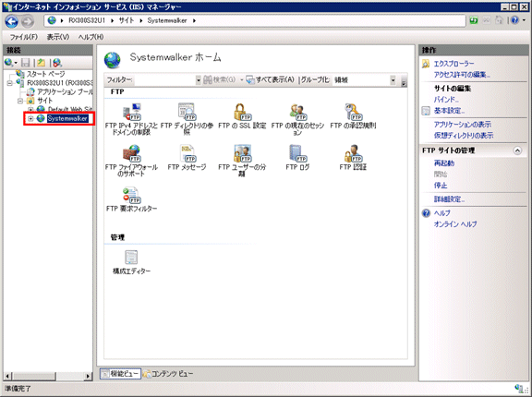This screenshot has width=532, height=397.
Task: Open FTP ファイアウォールのサポート
Action: pyautogui.click(x=131, y=161)
